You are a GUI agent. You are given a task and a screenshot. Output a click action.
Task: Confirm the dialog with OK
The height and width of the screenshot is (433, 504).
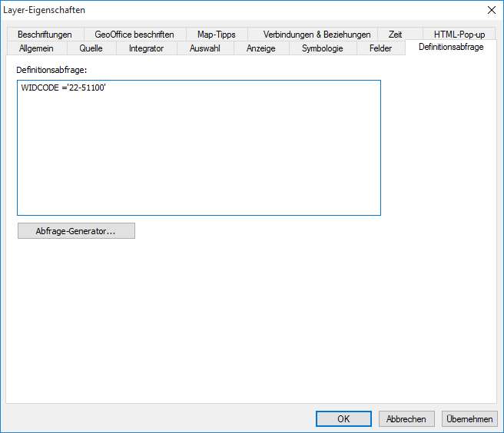click(x=343, y=419)
